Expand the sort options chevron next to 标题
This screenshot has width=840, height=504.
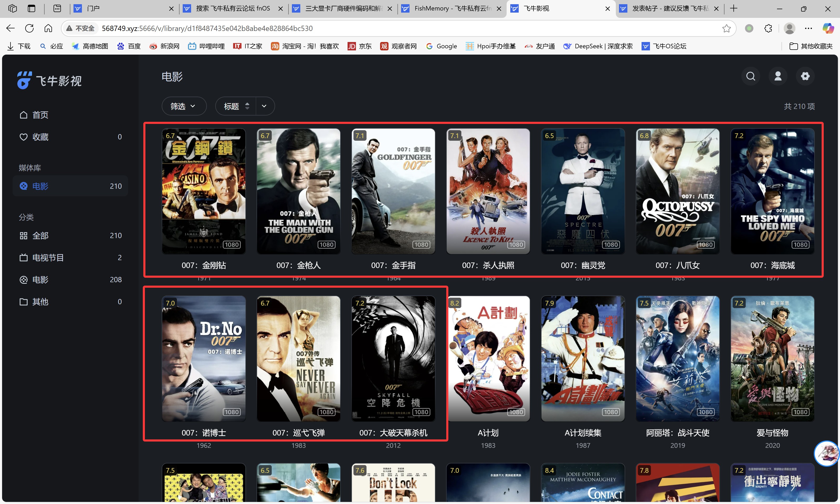(x=265, y=106)
